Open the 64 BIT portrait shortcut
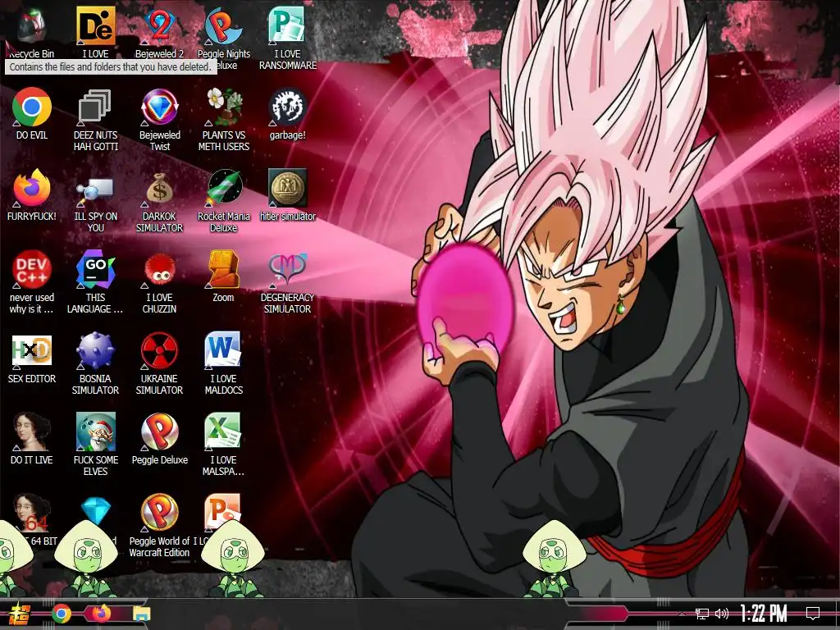Screen dimensions: 840x630 click(x=32, y=512)
